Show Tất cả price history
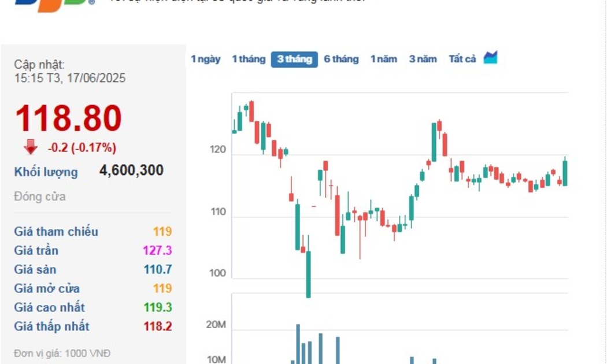 [462, 59]
